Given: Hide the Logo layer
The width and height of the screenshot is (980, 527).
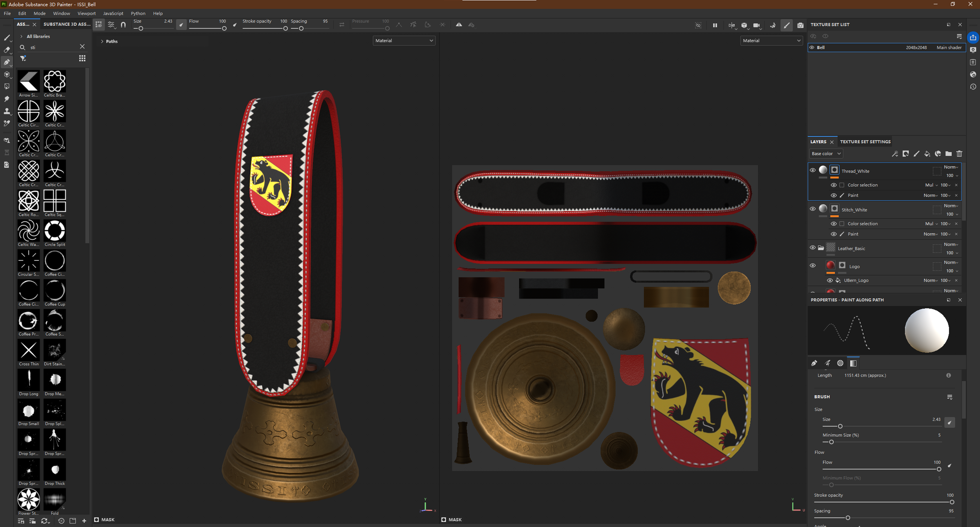Looking at the screenshot, I should coord(813,265).
